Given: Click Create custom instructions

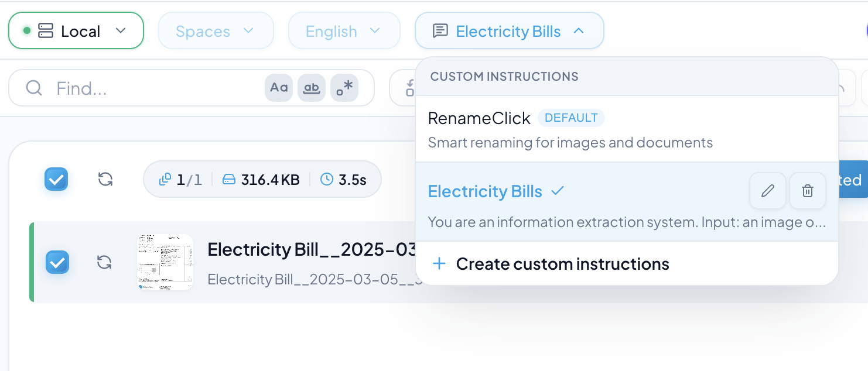Looking at the screenshot, I should click(x=562, y=264).
